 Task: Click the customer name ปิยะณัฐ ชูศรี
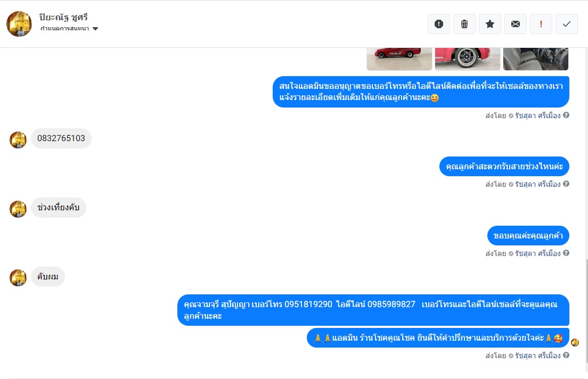[x=63, y=17]
